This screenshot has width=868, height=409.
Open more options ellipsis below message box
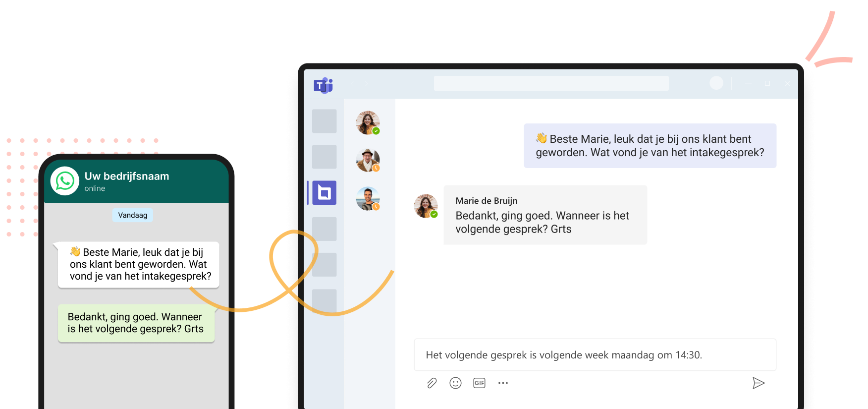[x=503, y=383]
